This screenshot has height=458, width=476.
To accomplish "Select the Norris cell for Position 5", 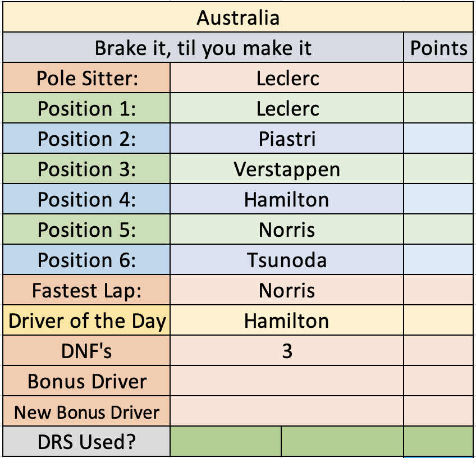I will pyautogui.click(x=287, y=230).
